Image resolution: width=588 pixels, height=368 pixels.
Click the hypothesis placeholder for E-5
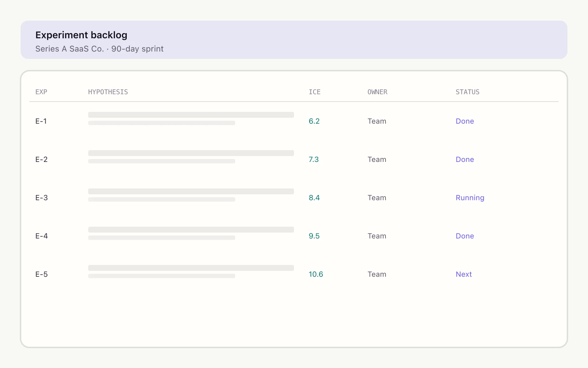point(191,272)
